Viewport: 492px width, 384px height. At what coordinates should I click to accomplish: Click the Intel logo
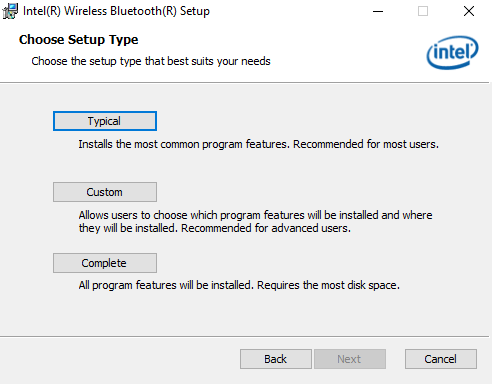click(452, 52)
